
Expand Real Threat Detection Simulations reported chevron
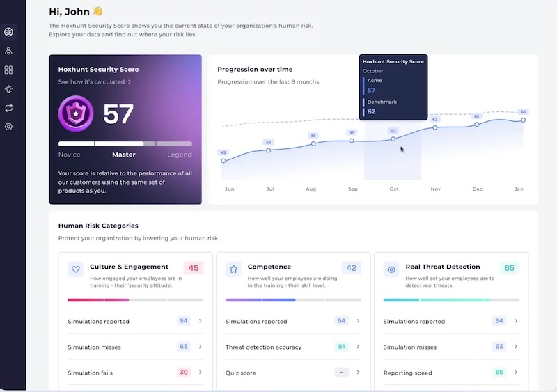point(516,321)
